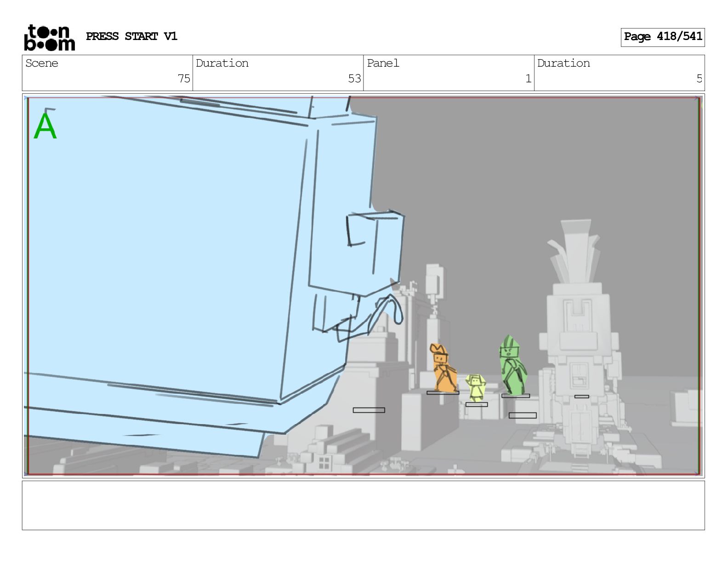This screenshot has height=563, width=728.
Task: Click the panel duration value 5
Action: click(699, 79)
